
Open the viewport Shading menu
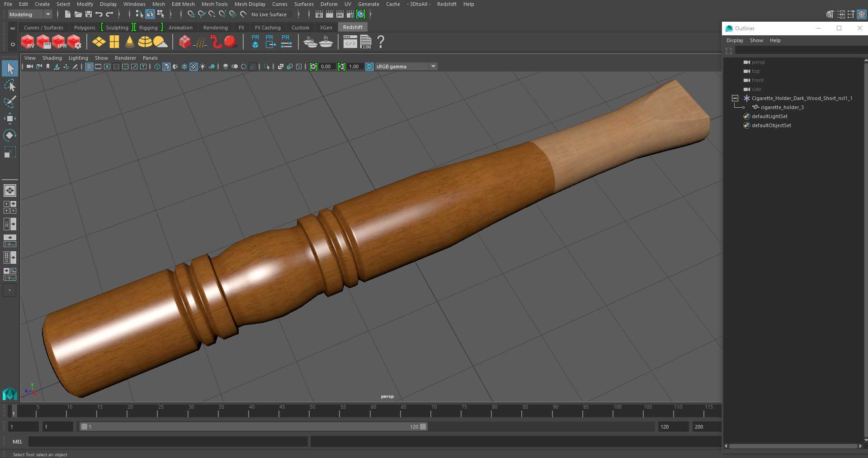pyautogui.click(x=52, y=58)
